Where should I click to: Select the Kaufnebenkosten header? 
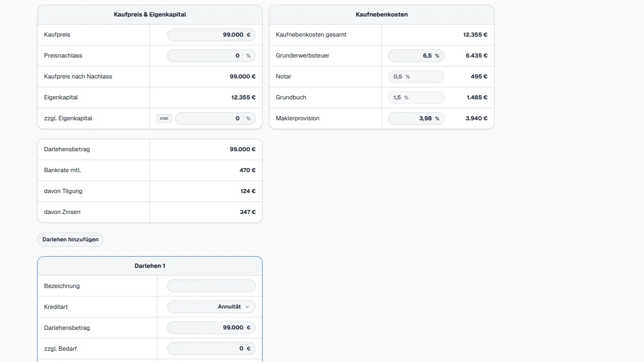pyautogui.click(x=382, y=14)
